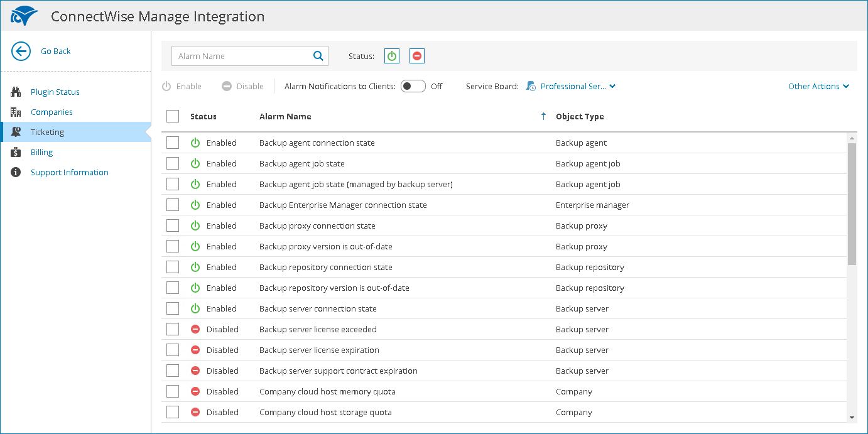Tick Backup server license exceeded checkbox
The image size is (868, 434).
173,329
